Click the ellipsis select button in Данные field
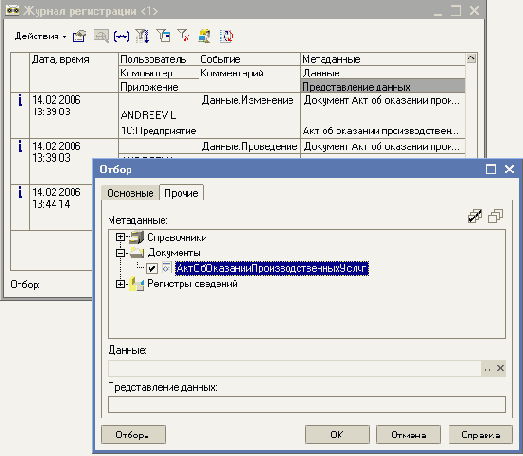523x456 pixels. [487, 368]
